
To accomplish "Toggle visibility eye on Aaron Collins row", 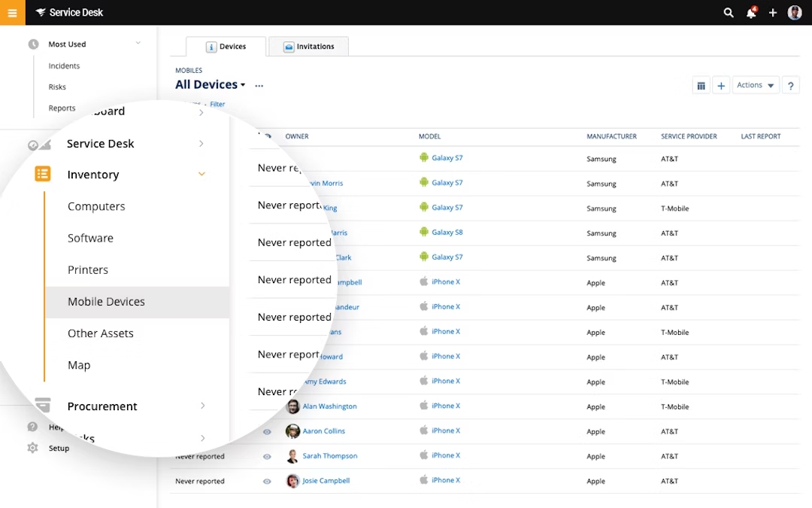I will [x=267, y=430].
